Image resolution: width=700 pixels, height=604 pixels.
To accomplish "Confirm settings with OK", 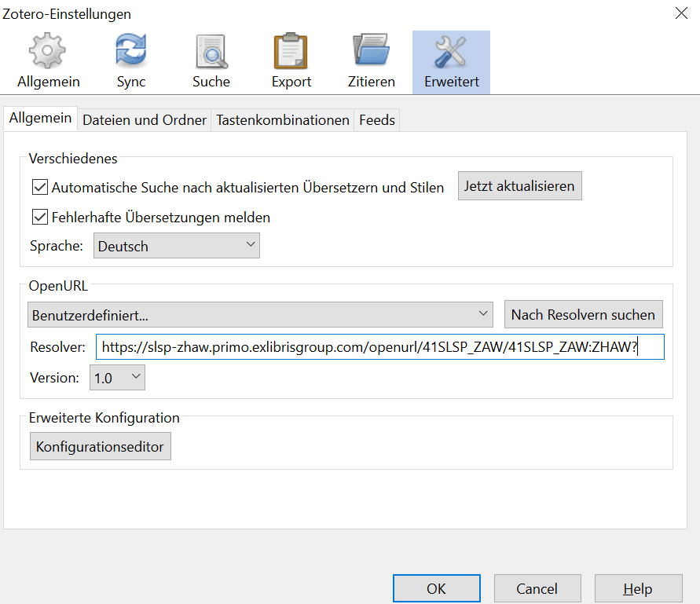I will tap(437, 588).
